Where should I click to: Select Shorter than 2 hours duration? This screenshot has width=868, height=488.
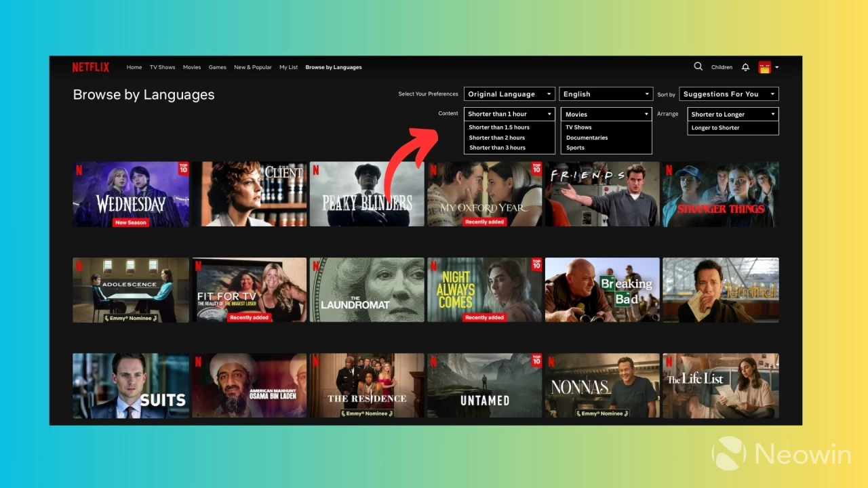coord(497,137)
